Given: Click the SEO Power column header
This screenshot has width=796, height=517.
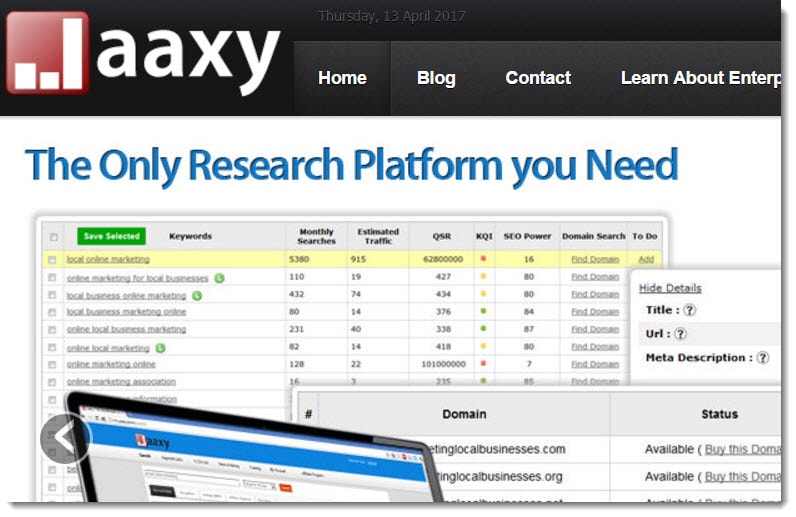Looking at the screenshot, I should tap(527, 237).
